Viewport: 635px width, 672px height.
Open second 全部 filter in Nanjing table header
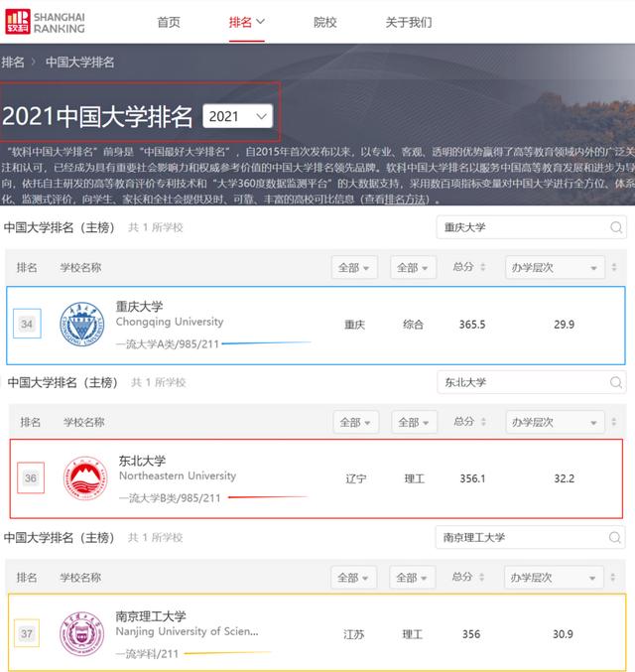click(412, 578)
